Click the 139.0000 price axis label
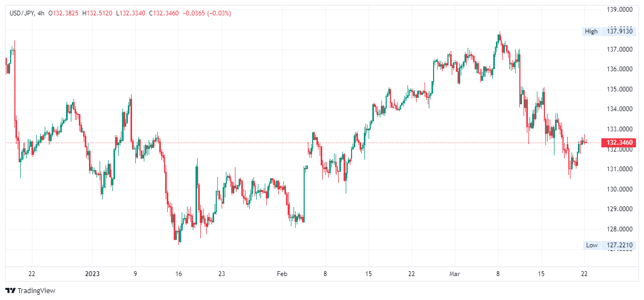This screenshot has height=300, width=644. pyautogui.click(x=620, y=10)
